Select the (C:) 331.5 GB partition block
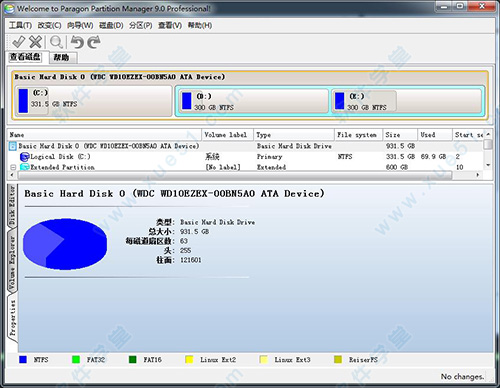The height and width of the screenshot is (388, 500). coord(93,101)
